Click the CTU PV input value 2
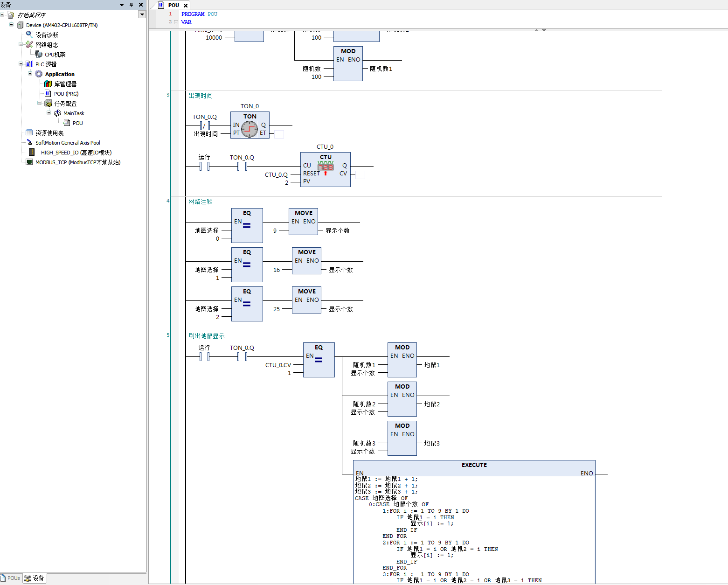The width and height of the screenshot is (728, 585). [x=287, y=183]
